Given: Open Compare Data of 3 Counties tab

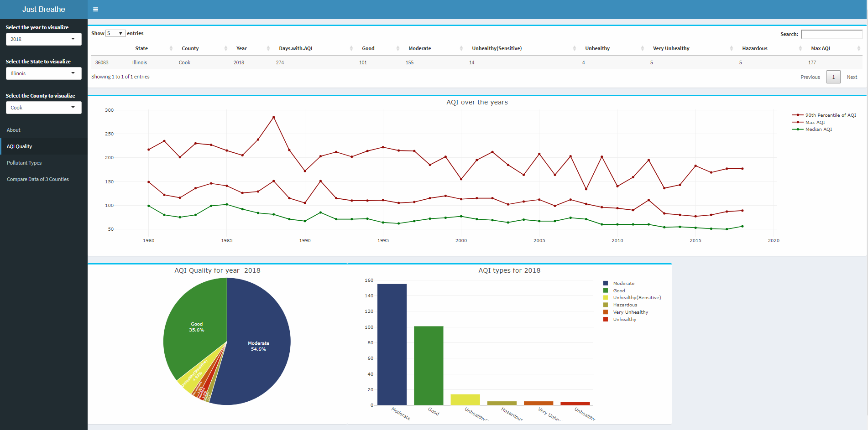Looking at the screenshot, I should click(x=44, y=179).
